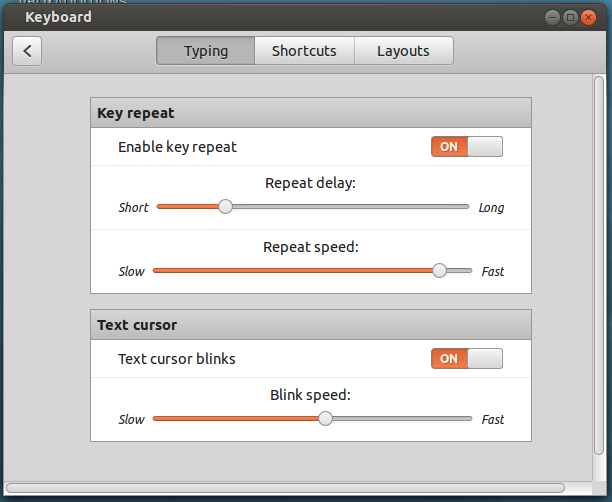The height and width of the screenshot is (502, 612).
Task: Click the Long end of Repeat delay
Action: (x=491, y=208)
